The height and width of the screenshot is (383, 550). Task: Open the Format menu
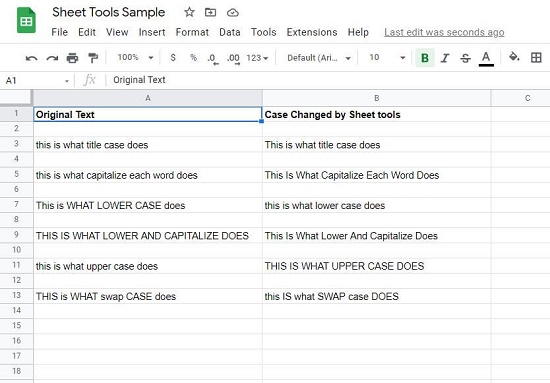coord(192,32)
